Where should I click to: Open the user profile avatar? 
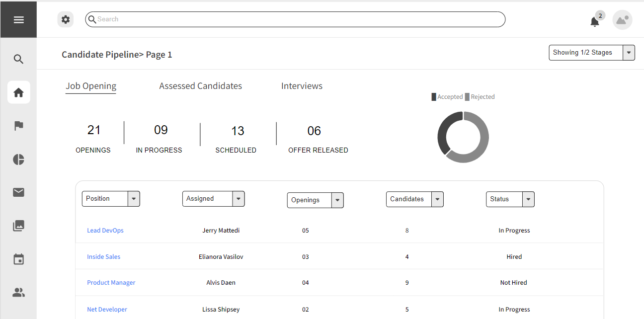622,20
